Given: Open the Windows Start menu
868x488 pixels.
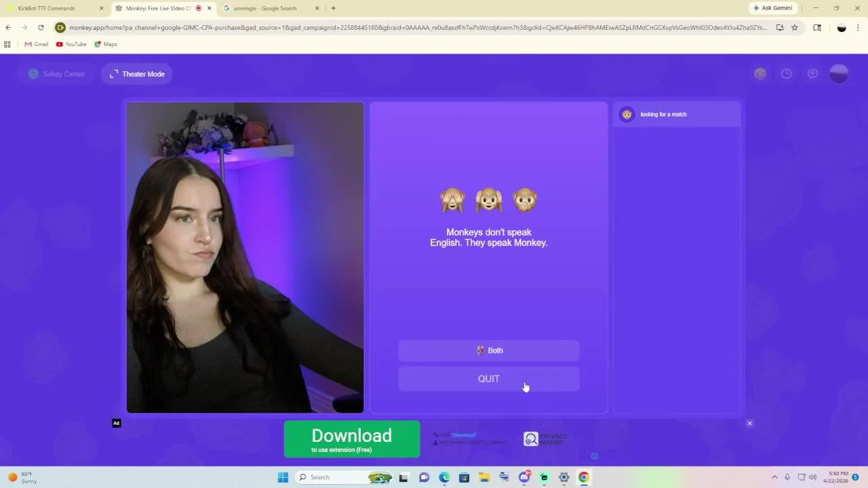Looking at the screenshot, I should point(283,477).
